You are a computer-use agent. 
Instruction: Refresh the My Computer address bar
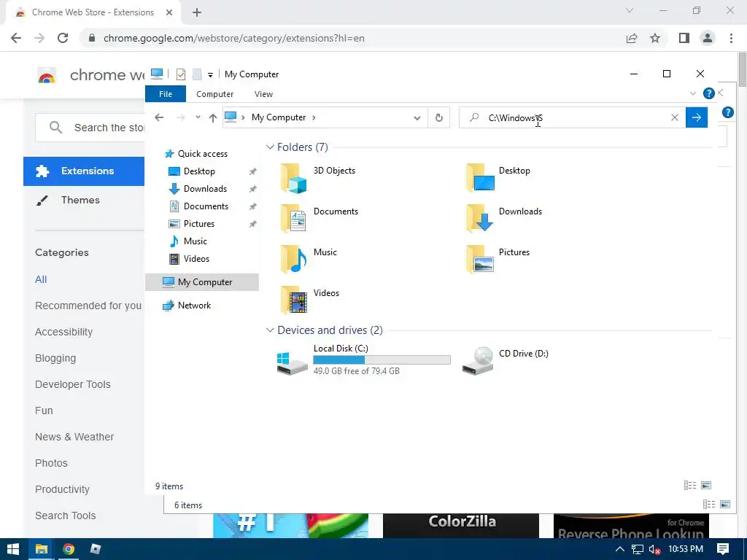438,117
